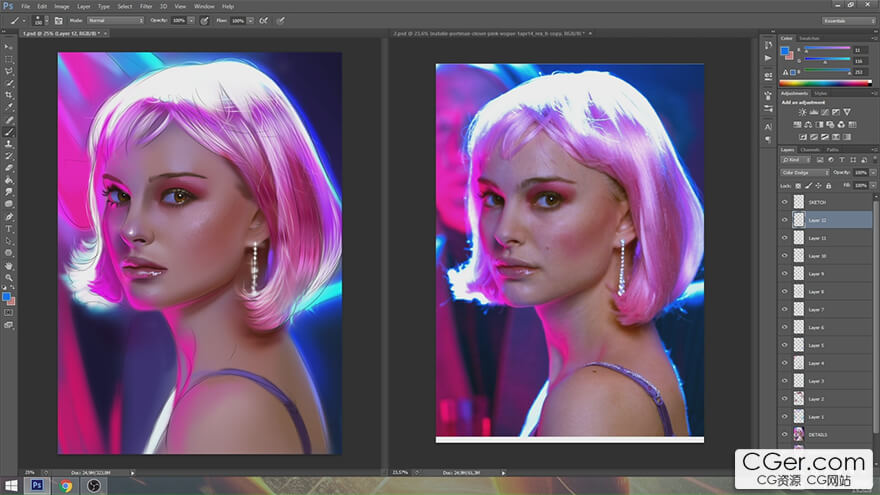This screenshot has width=880, height=495.
Task: Select the Lasso tool
Action: tap(8, 71)
